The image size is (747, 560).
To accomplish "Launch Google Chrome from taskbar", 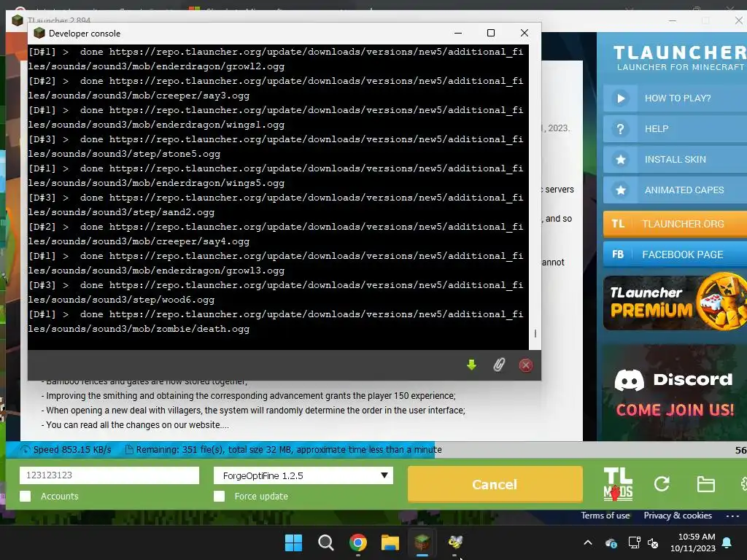I will 357,542.
